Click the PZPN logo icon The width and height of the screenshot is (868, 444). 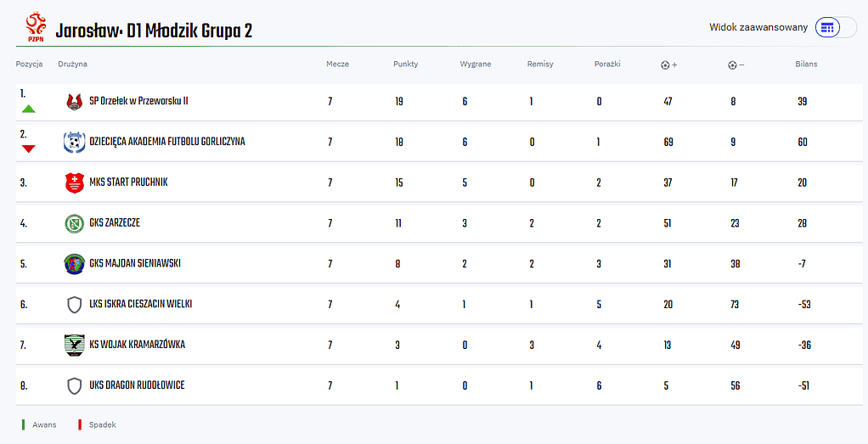(36, 26)
